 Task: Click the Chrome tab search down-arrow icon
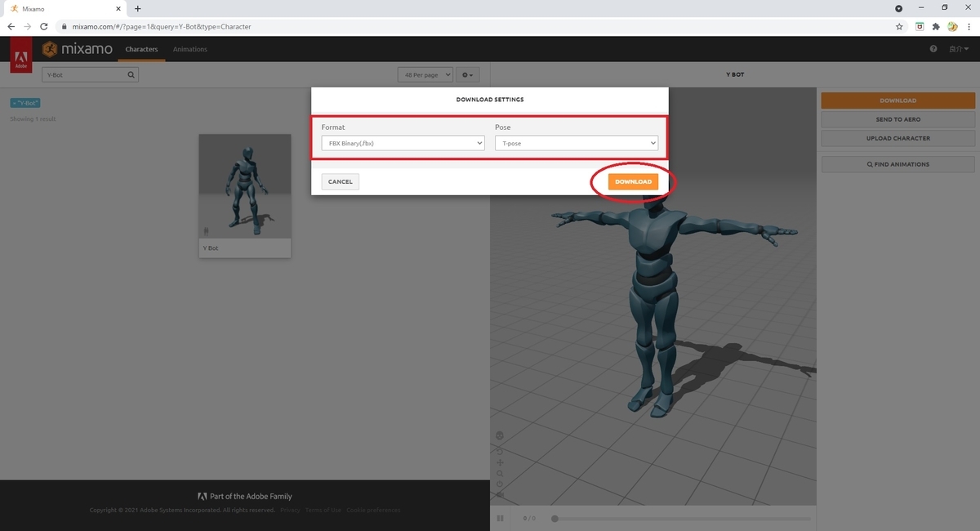click(899, 8)
